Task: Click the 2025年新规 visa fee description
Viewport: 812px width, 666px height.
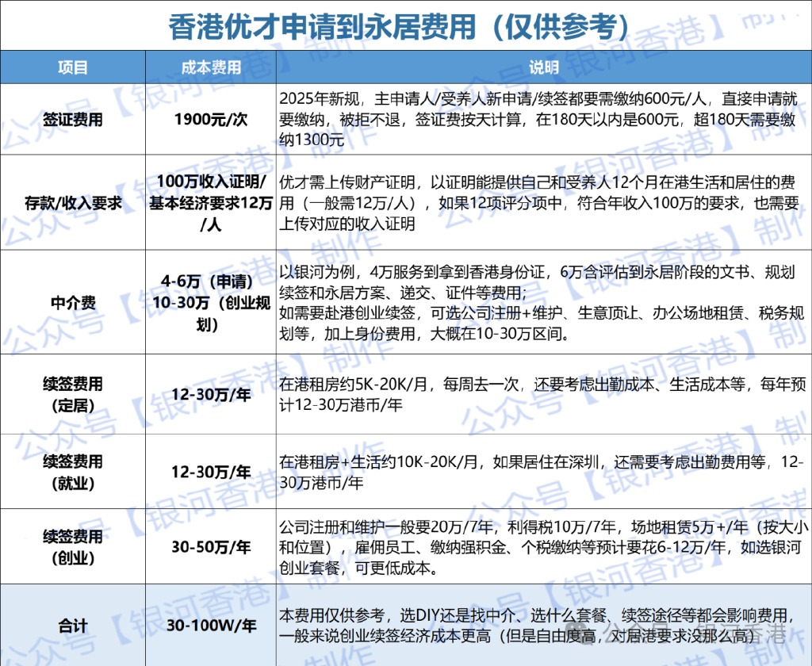Action: click(538, 121)
